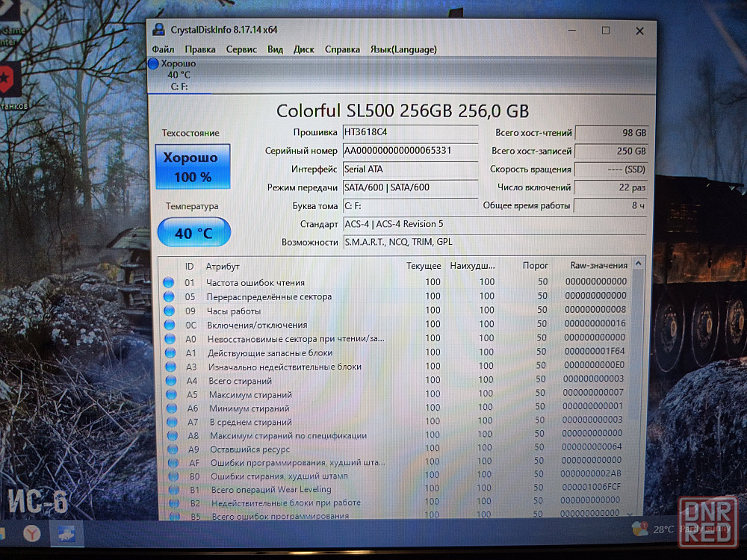
Task: Click the Хорошо 100 % health status button
Action: click(193, 167)
